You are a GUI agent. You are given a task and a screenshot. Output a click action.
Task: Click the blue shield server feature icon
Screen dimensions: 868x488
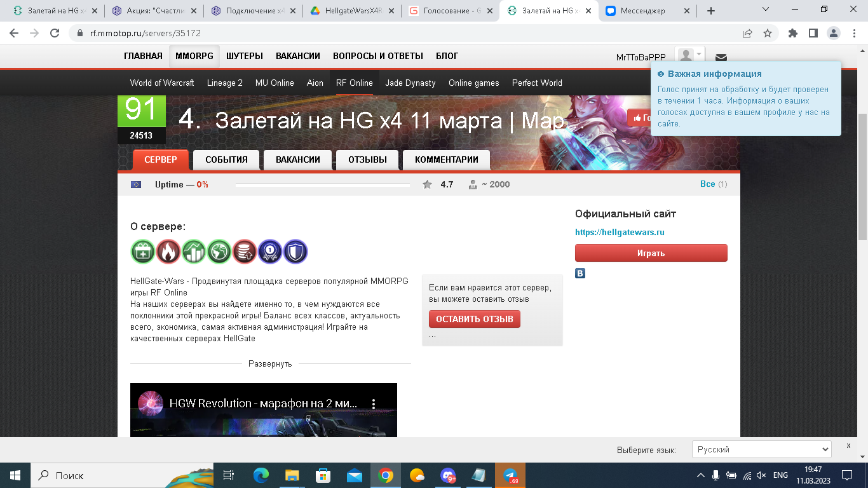(x=295, y=252)
